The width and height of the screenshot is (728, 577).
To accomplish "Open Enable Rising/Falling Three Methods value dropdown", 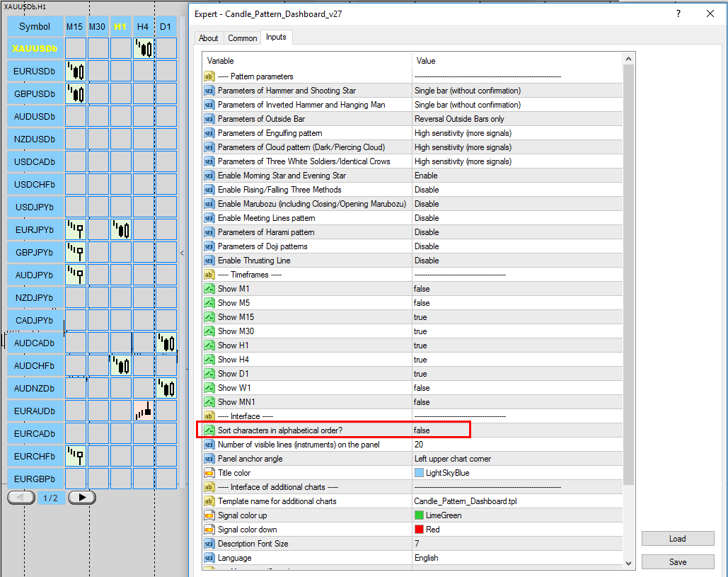I will (x=516, y=190).
